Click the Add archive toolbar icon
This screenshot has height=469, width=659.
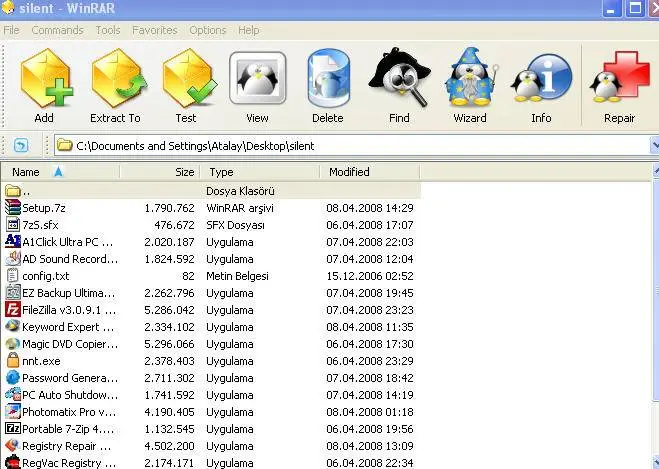[46, 78]
